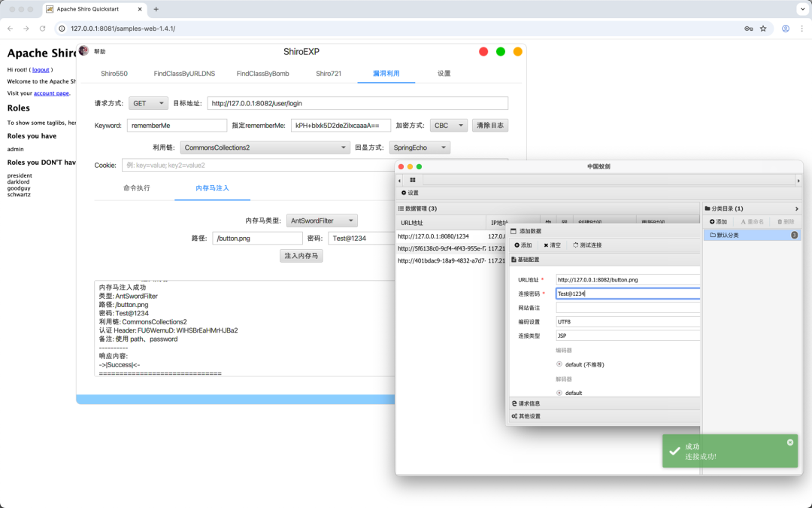Click the blue progress bar below ShiroEXP log
Image resolution: width=812 pixels, height=508 pixels.
(x=235, y=399)
